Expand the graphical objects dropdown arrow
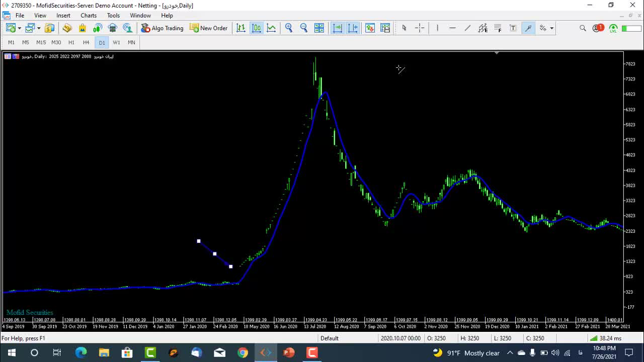Image resolution: width=644 pixels, height=362 pixels. pyautogui.click(x=552, y=28)
